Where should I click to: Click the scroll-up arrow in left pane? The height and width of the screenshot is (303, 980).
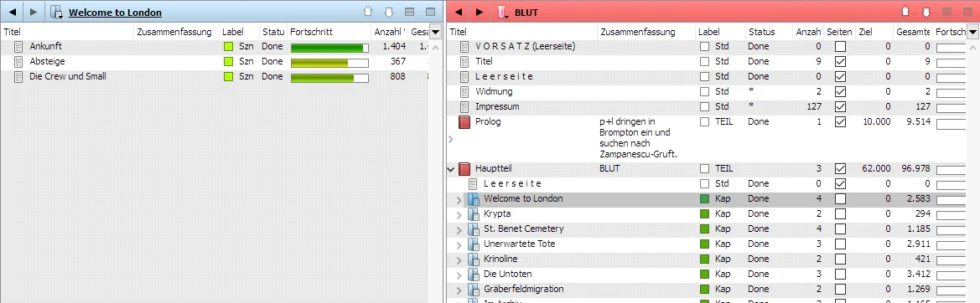tap(436, 47)
